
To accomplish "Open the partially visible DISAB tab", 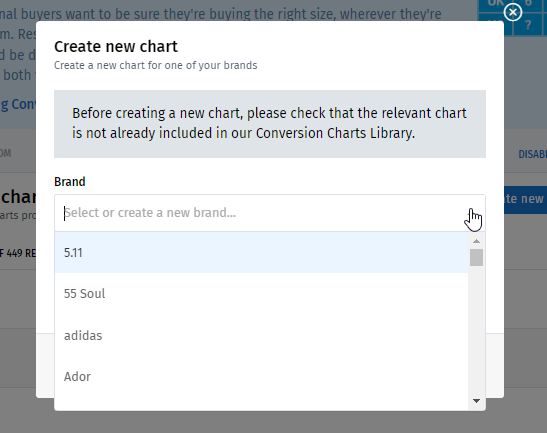I will [x=532, y=154].
